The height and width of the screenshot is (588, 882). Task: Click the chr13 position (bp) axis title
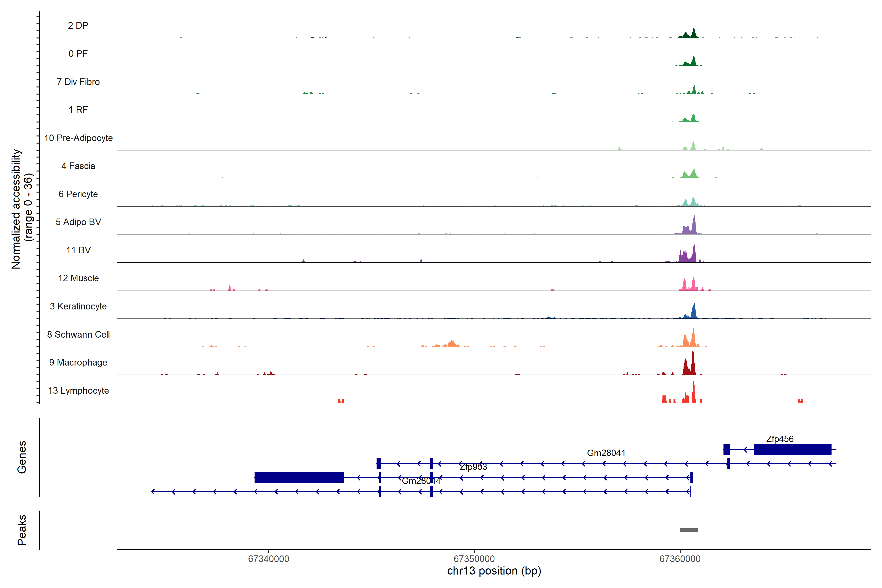click(x=494, y=571)
